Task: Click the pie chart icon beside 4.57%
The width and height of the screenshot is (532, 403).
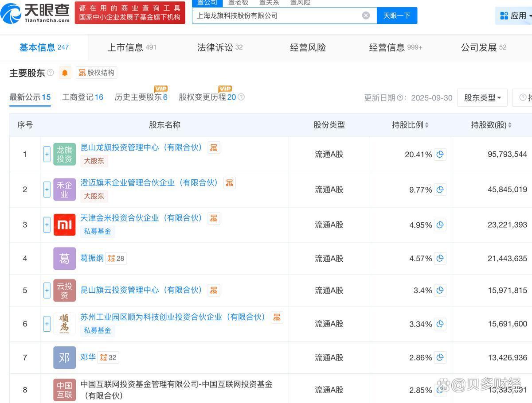Action: pos(440,258)
